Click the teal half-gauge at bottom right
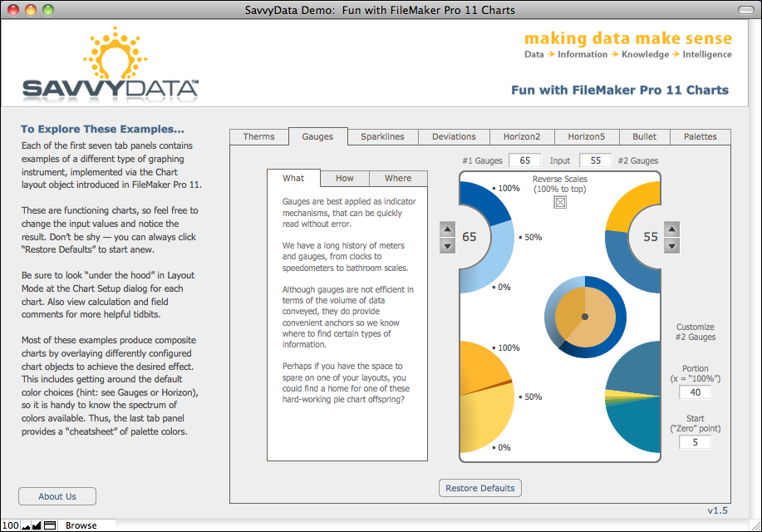 coord(632,397)
